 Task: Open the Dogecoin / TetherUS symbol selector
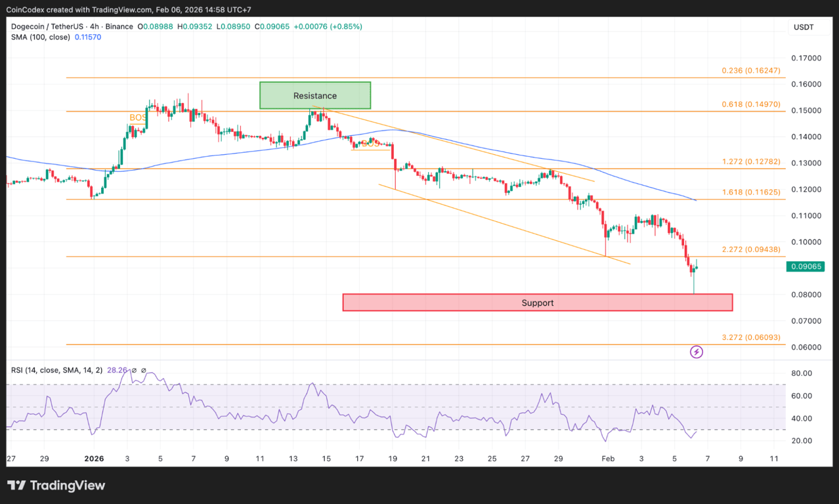[46, 27]
